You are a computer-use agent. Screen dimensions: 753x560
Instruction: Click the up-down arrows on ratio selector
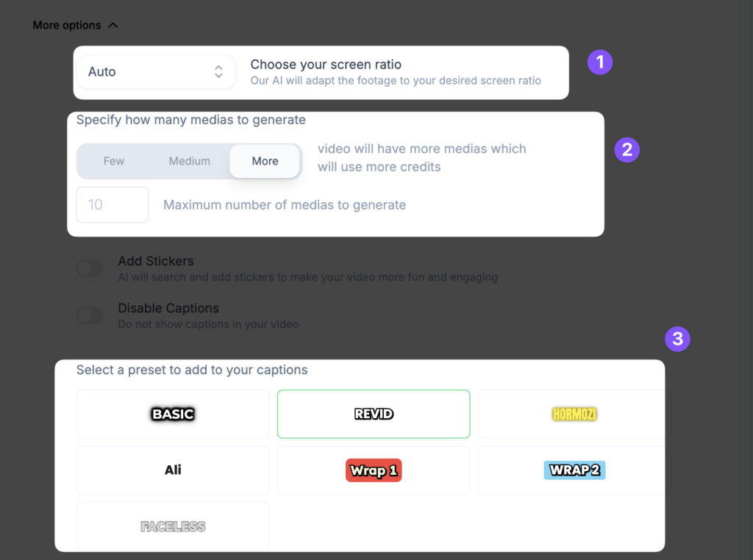[x=218, y=72]
